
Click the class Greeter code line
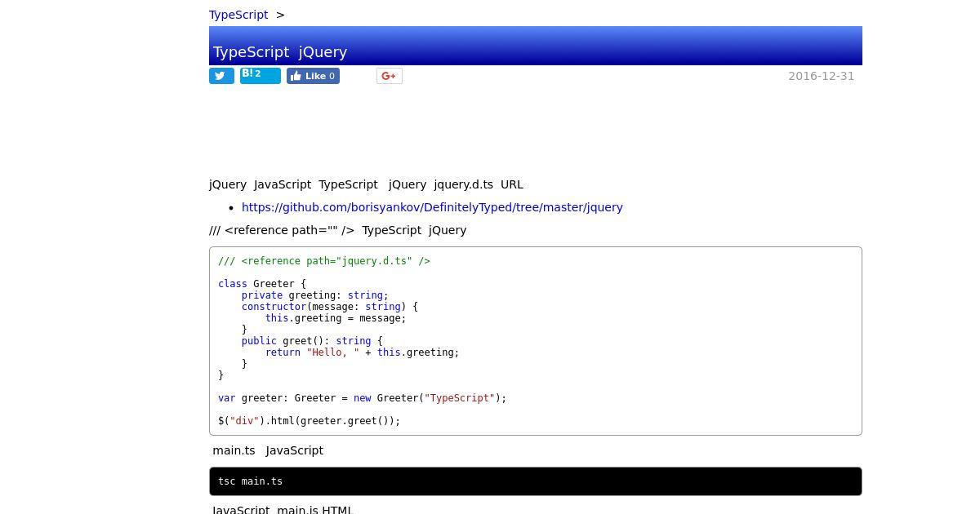pos(262,284)
